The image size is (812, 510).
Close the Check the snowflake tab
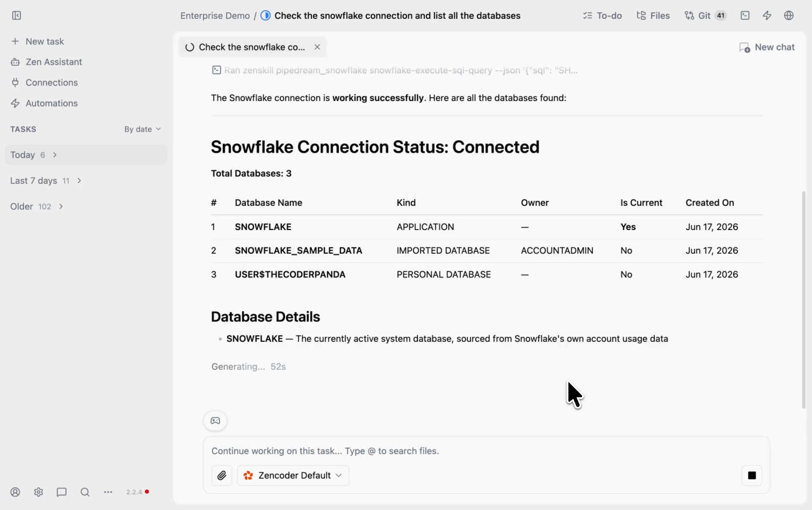pos(317,47)
